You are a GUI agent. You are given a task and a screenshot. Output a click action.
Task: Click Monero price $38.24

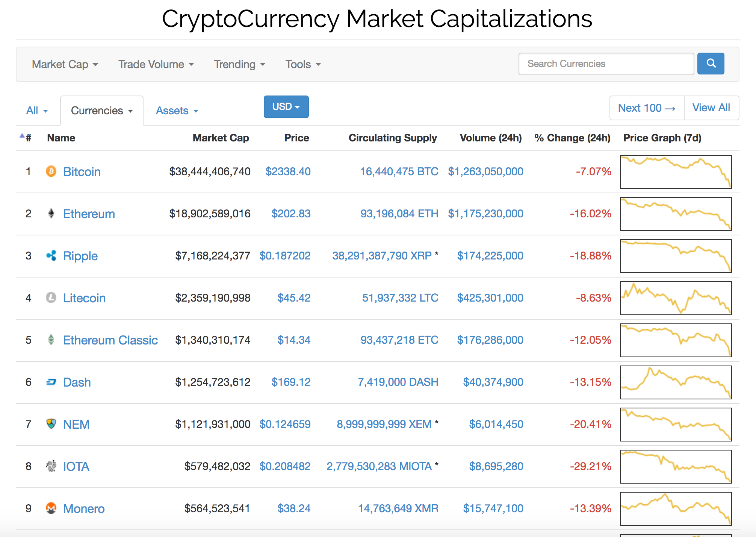pyautogui.click(x=294, y=508)
